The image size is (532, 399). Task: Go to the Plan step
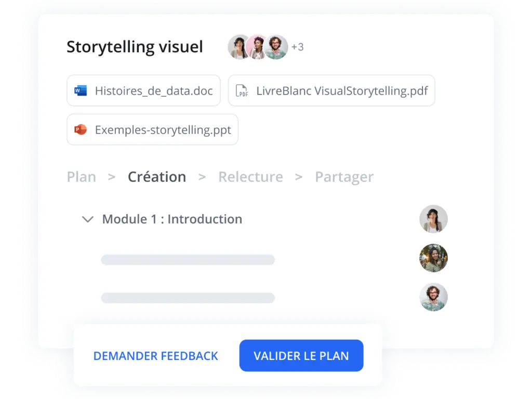click(82, 177)
